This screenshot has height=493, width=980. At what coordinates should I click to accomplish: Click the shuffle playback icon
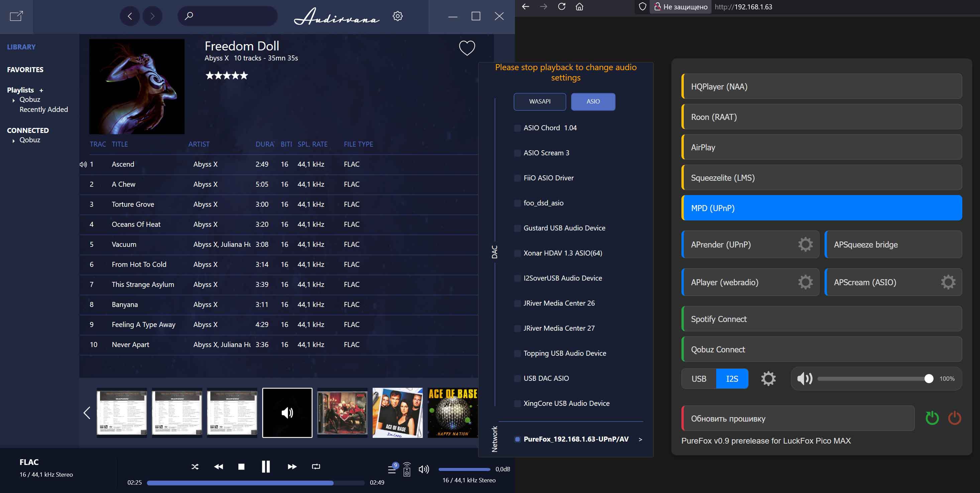(195, 466)
